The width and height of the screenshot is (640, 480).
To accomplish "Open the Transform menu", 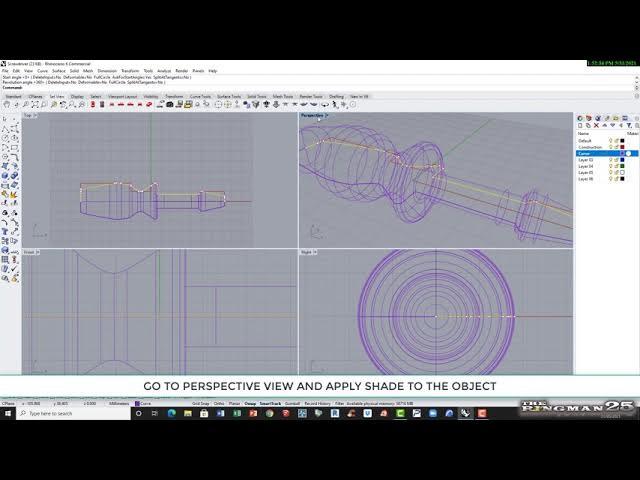I will pos(130,71).
